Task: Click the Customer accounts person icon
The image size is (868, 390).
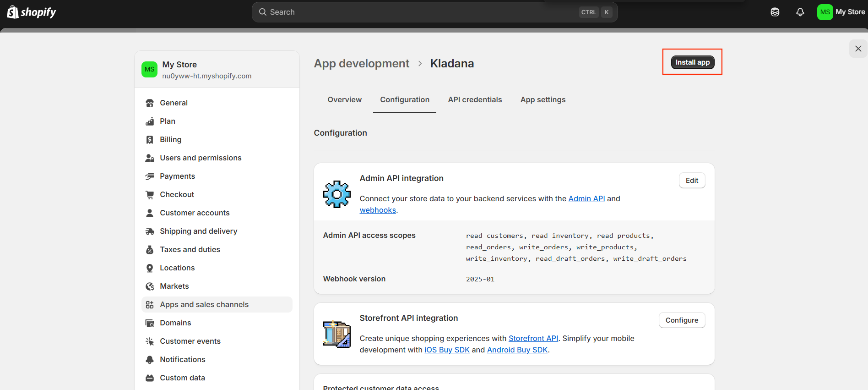Action: [150, 213]
